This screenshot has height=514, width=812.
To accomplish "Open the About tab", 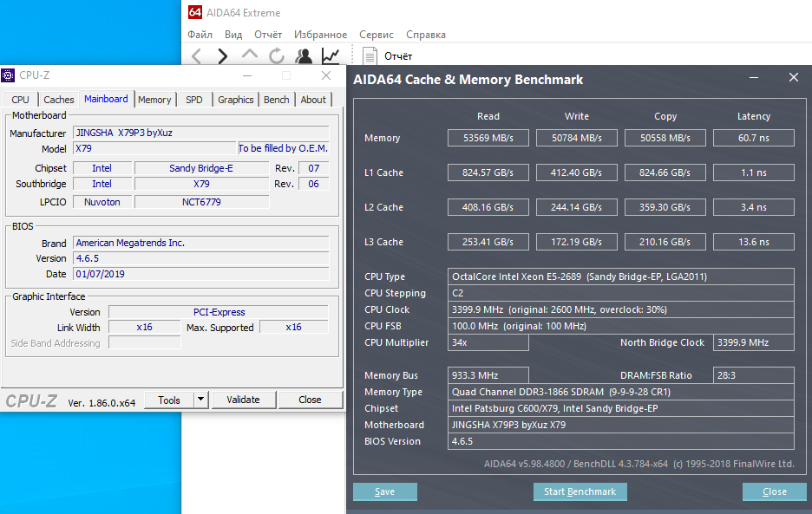I will click(313, 100).
